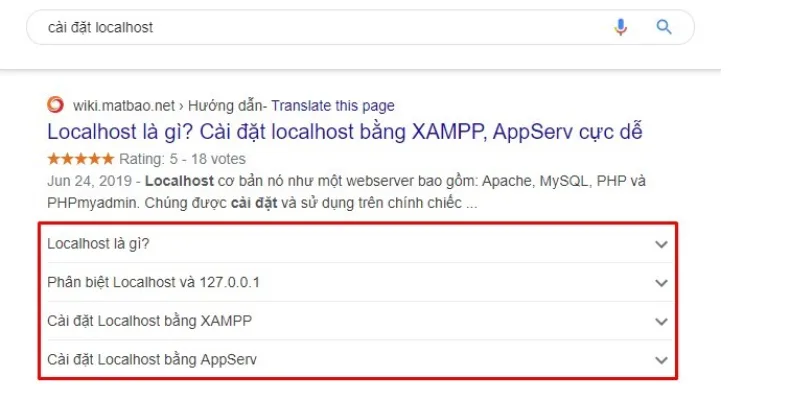Click "Hướng dẫn" in the breadcrumb
Screen dimensions: 800x400
[224, 106]
